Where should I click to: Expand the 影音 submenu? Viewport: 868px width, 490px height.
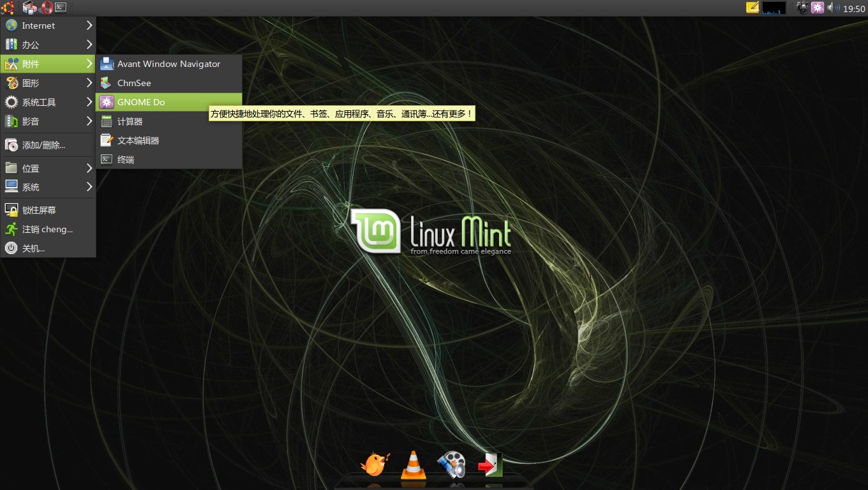point(49,121)
